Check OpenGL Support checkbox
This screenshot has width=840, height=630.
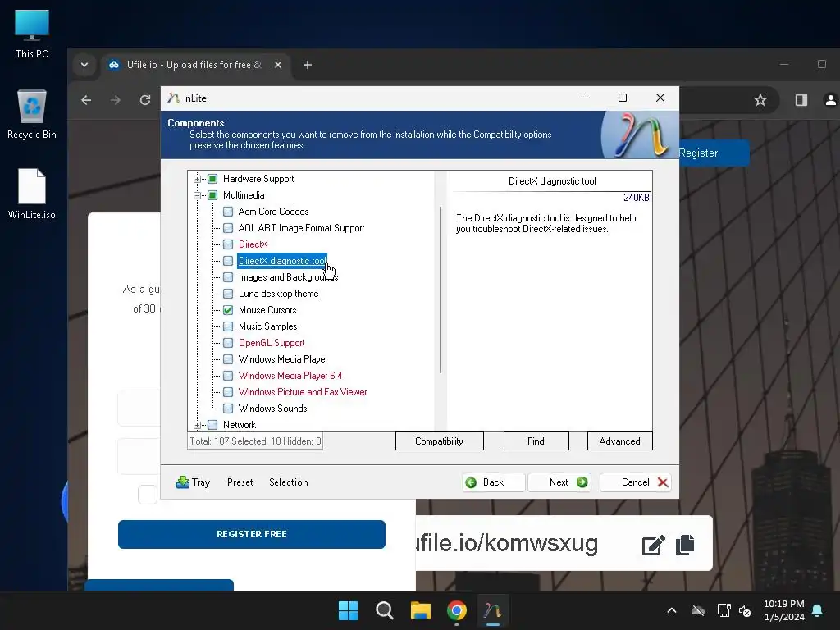tap(228, 343)
